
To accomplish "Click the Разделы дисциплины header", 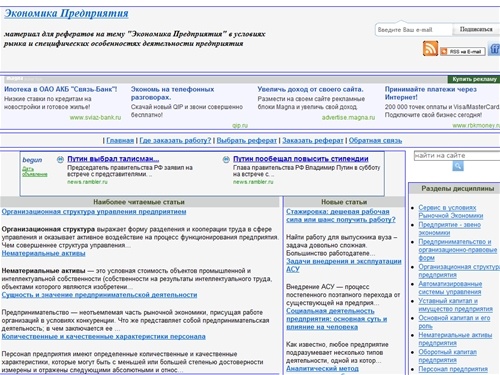I will [457, 189].
